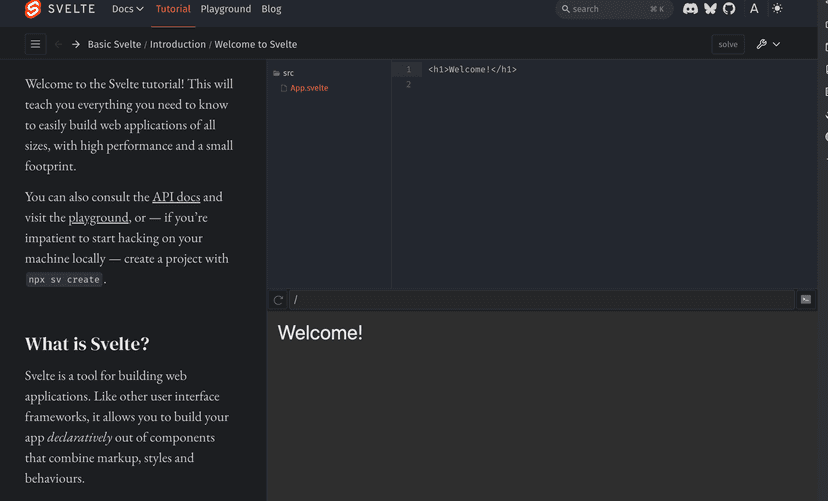Open the Discord community icon
The height and width of the screenshot is (501, 828).
tap(690, 9)
